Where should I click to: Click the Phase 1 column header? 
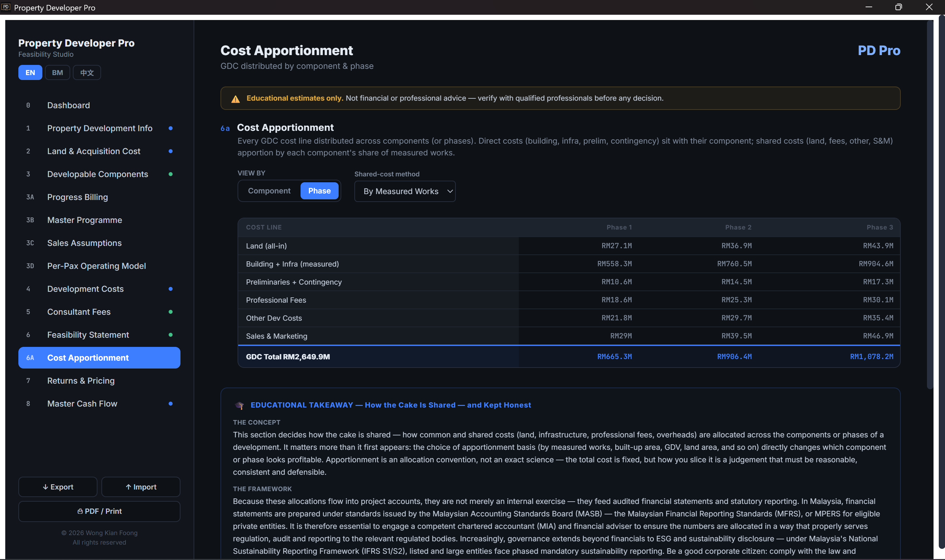[x=619, y=228]
